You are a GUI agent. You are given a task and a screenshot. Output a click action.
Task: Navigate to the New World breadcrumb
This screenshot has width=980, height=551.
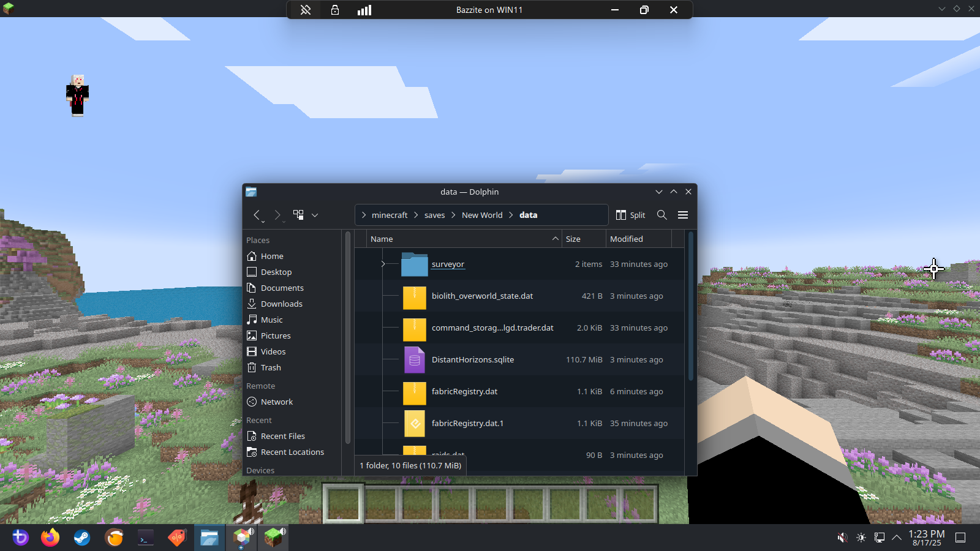coord(482,215)
